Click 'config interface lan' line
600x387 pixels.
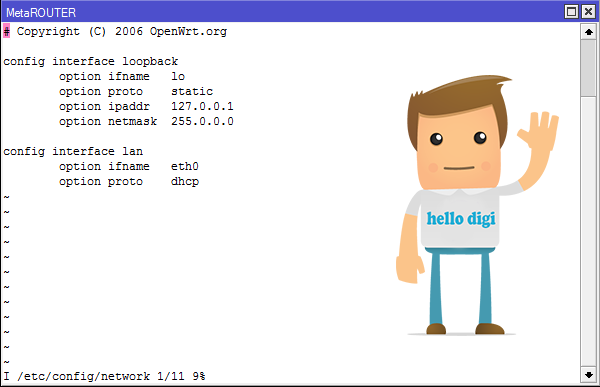pyautogui.click(x=73, y=151)
